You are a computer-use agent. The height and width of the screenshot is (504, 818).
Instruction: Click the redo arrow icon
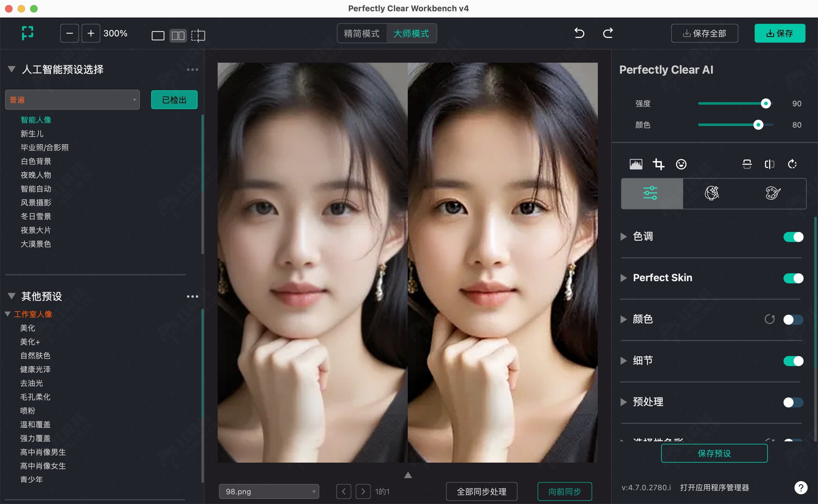click(608, 33)
